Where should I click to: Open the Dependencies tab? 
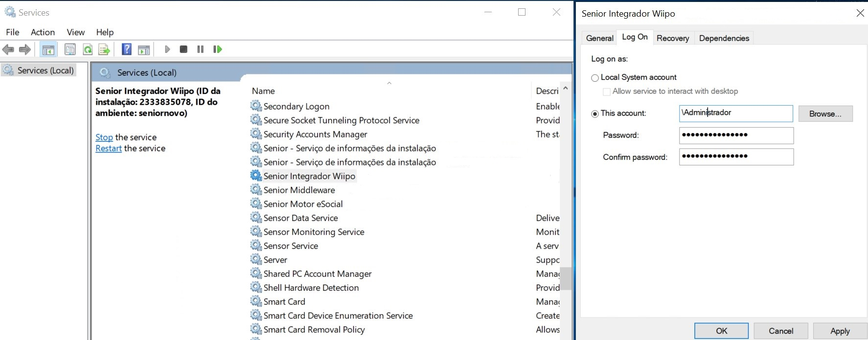click(x=724, y=38)
